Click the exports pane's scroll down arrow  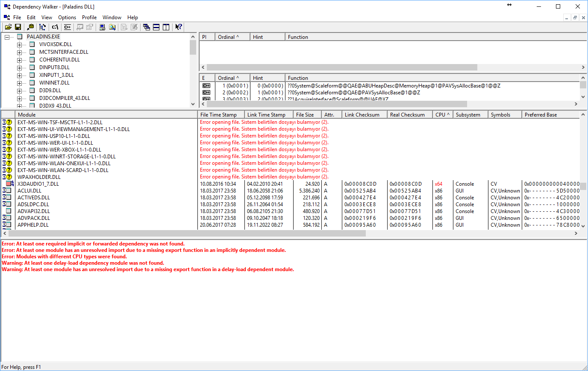tap(583, 97)
